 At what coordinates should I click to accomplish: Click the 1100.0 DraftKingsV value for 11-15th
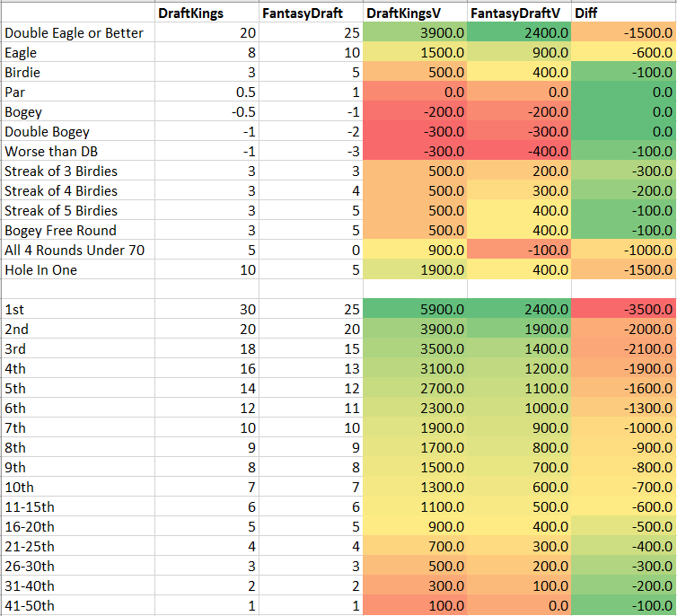415,507
